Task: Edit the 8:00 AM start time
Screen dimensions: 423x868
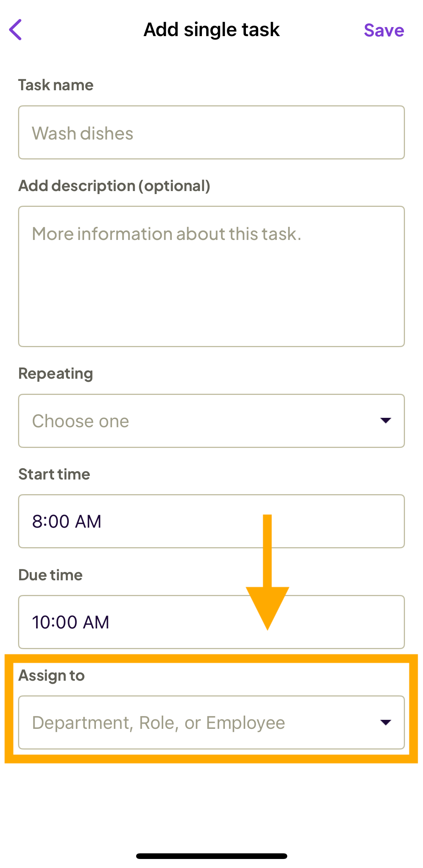Action: (211, 521)
